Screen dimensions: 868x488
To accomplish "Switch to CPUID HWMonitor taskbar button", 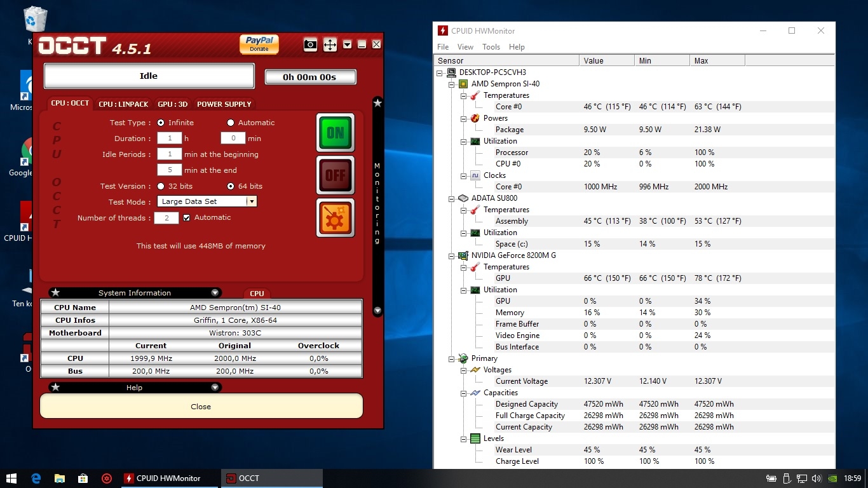I will point(169,478).
